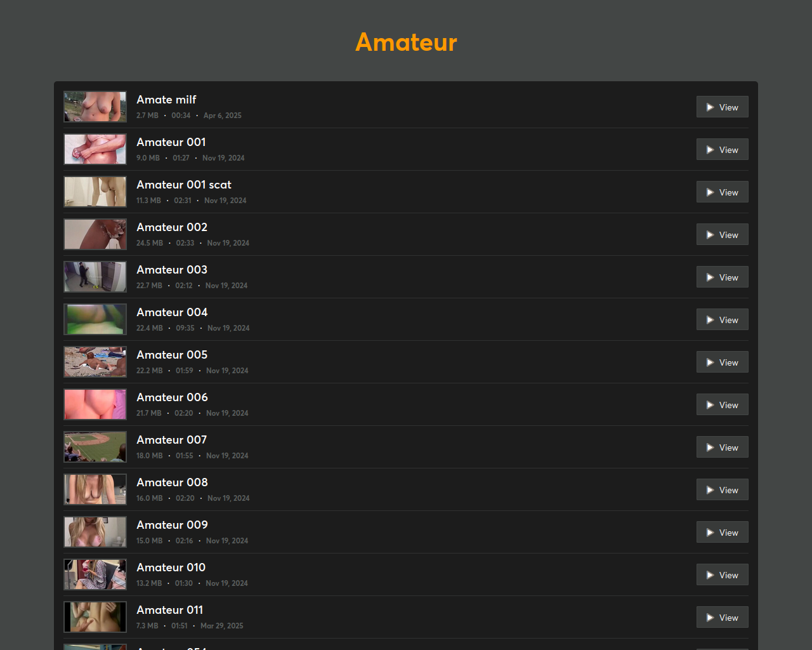Open the View button for Amateur 004
812x650 pixels.
click(x=723, y=320)
